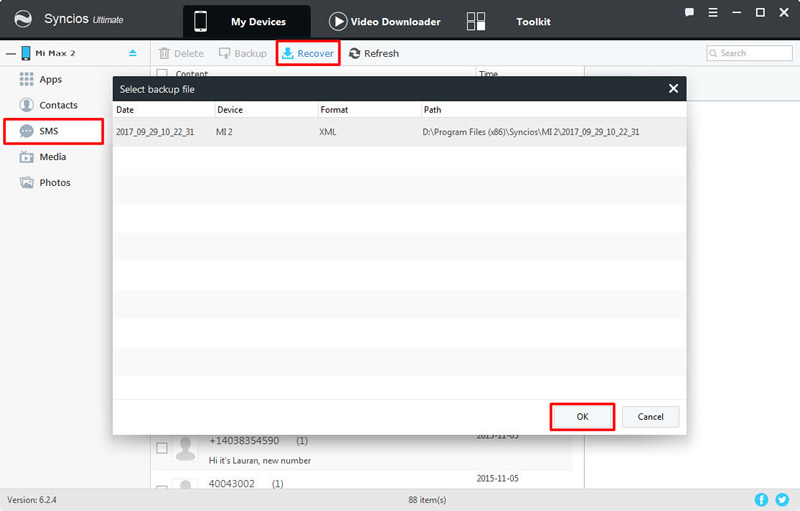Screen dimensions: 800x511
Task: Eject the Mi Max 2 device
Action: coord(133,53)
